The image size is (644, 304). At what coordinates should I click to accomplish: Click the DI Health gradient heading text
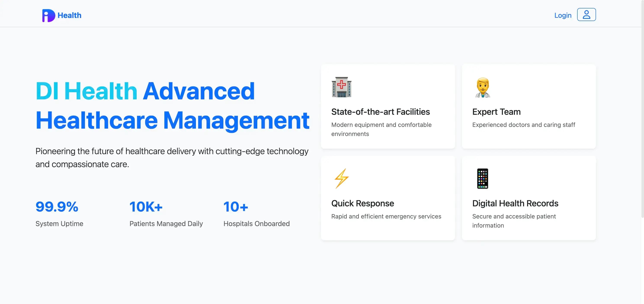(86, 91)
